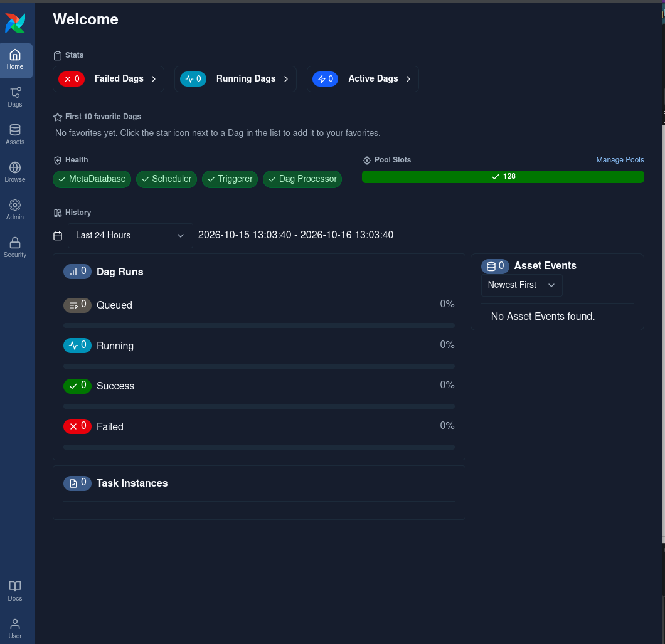Screen dimensions: 665x644
Task: Open the Active Dags stat card
Action: (363, 79)
